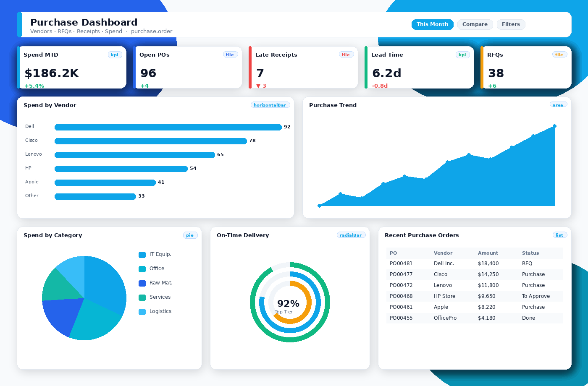Select the Dell bar in Spend by Vendor
This screenshot has width=588, height=386.
point(168,127)
